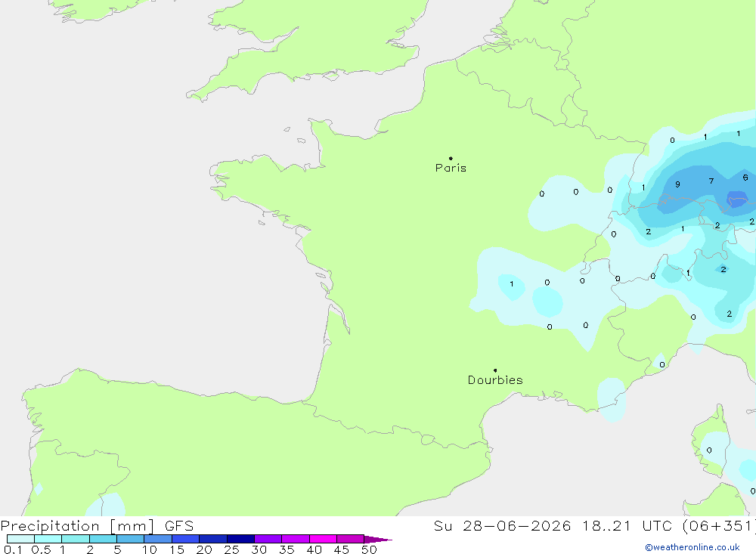
Task: Select the Paris location dot marker
Action: pyautogui.click(x=451, y=158)
